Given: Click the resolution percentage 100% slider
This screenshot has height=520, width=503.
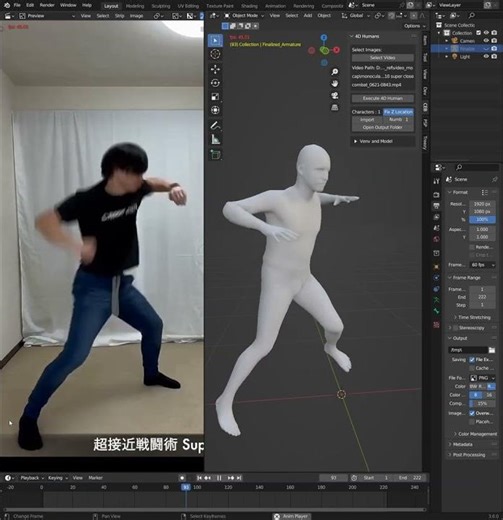Looking at the screenshot, I should (x=482, y=220).
